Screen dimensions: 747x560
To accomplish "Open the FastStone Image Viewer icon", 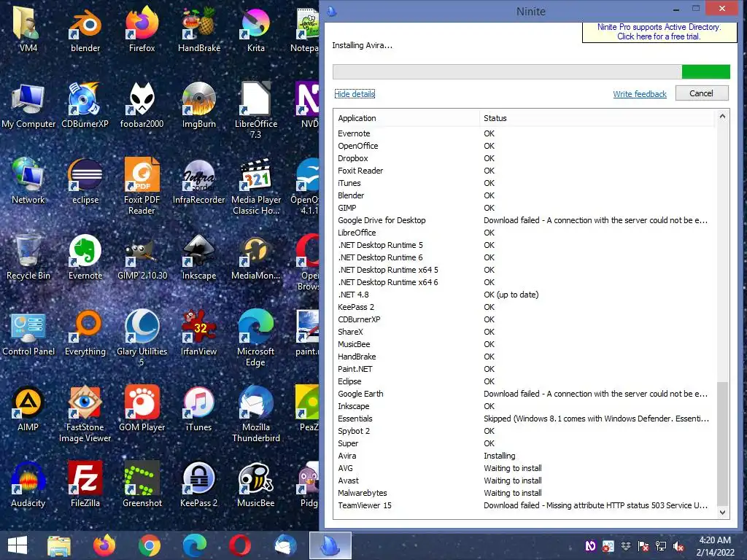I will (x=85, y=414).
